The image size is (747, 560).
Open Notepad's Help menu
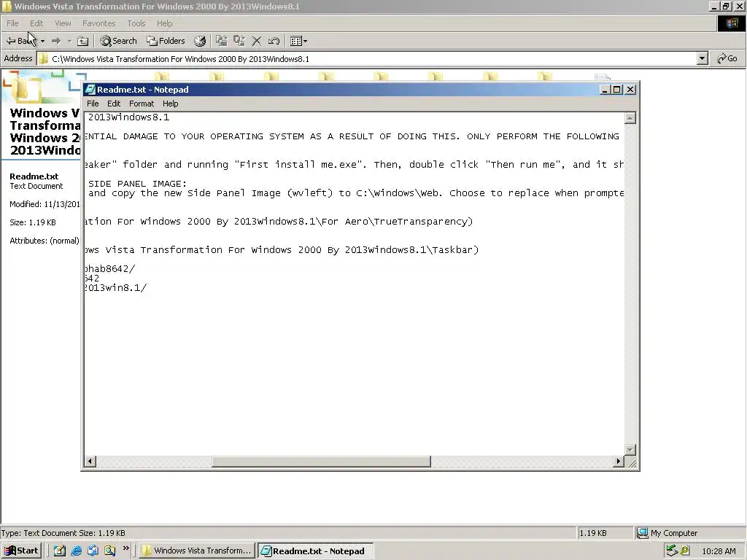pyautogui.click(x=170, y=104)
